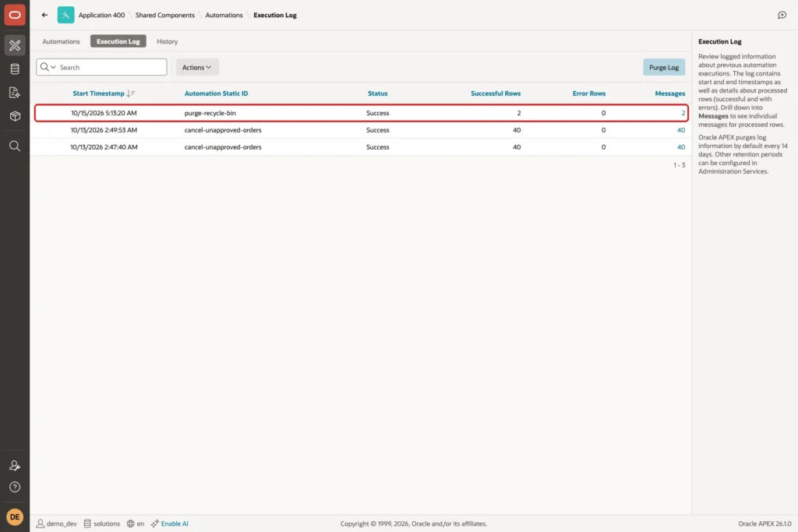Image resolution: width=798 pixels, height=532 pixels.
Task: Open the feedback speech bubble icon
Action: point(782,15)
